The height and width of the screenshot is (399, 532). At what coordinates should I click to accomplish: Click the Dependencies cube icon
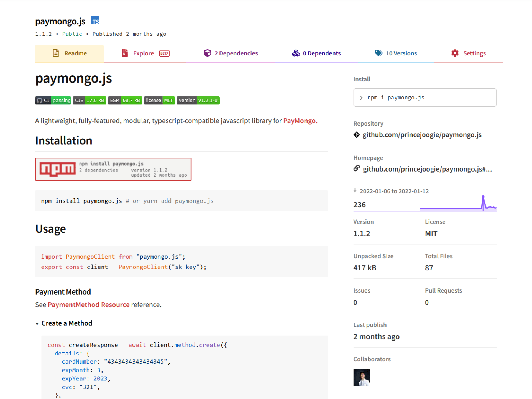click(x=207, y=53)
